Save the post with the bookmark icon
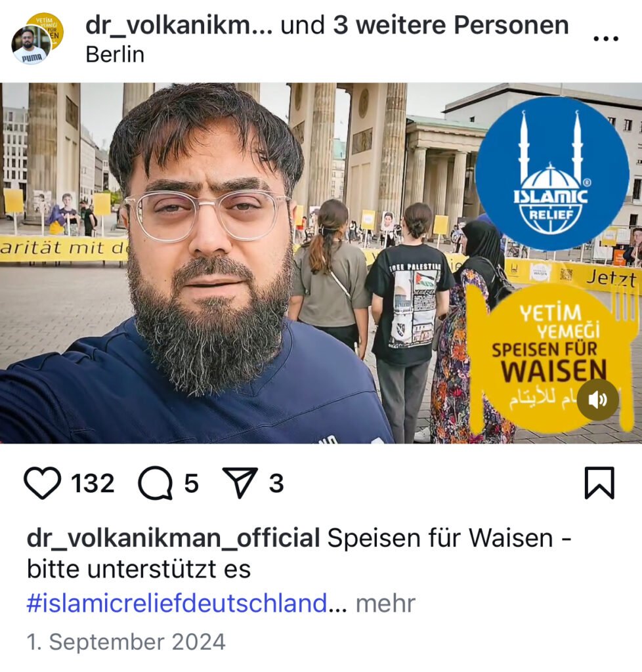 (599, 483)
